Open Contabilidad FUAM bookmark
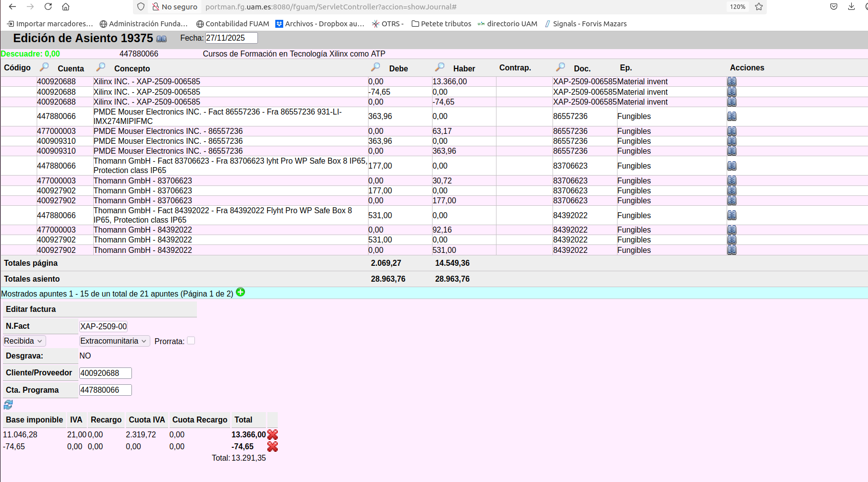The height and width of the screenshot is (482, 868). coord(233,24)
